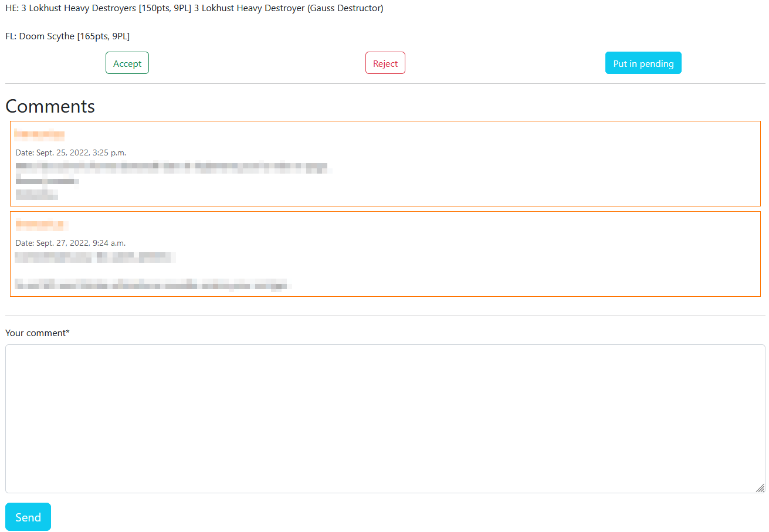Open the author name of the Sept. 25 comment
The image size is (769, 532).
(x=39, y=135)
